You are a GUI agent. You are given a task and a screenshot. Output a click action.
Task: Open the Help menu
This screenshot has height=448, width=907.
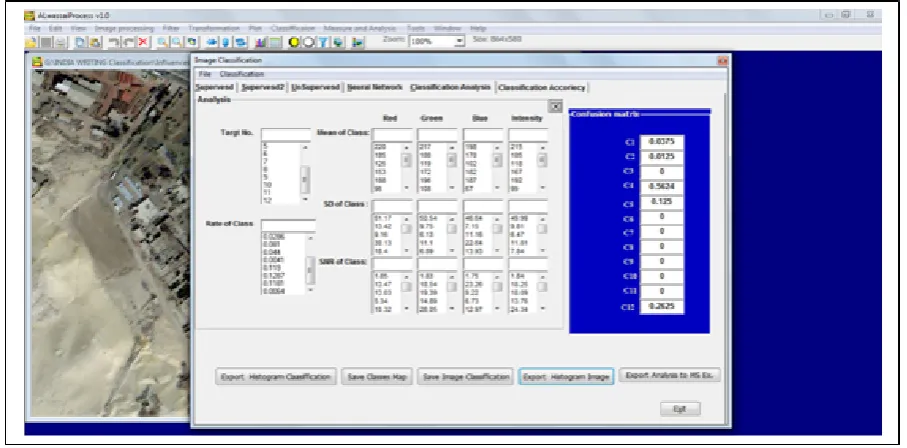click(478, 28)
